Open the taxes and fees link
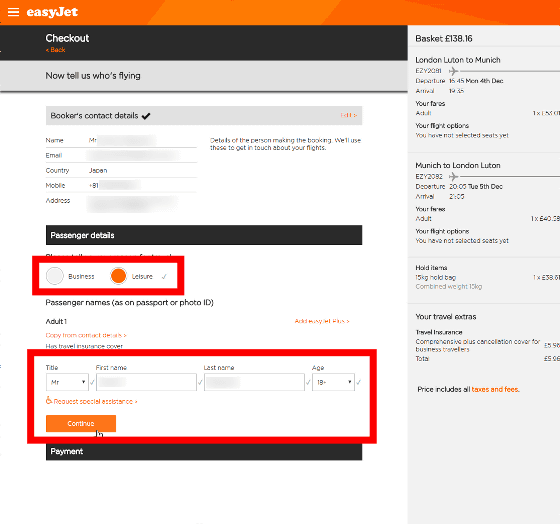This screenshot has width=560, height=524. point(495,389)
